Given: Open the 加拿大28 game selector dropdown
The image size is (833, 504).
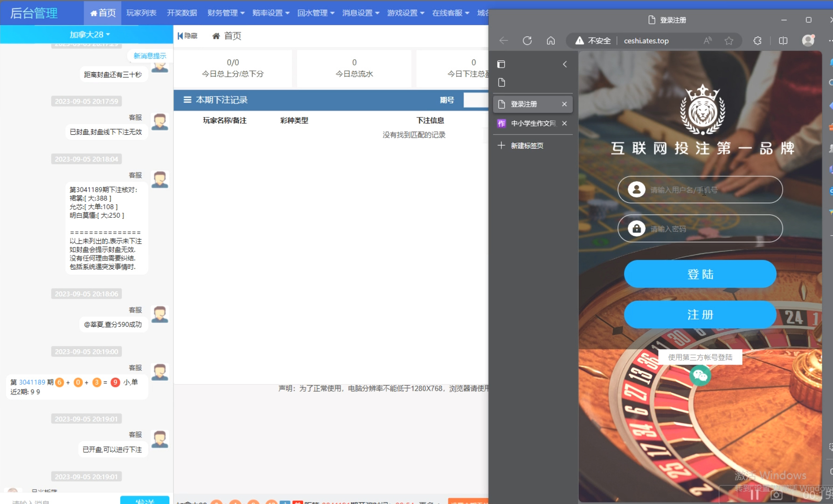Looking at the screenshot, I should 90,35.
